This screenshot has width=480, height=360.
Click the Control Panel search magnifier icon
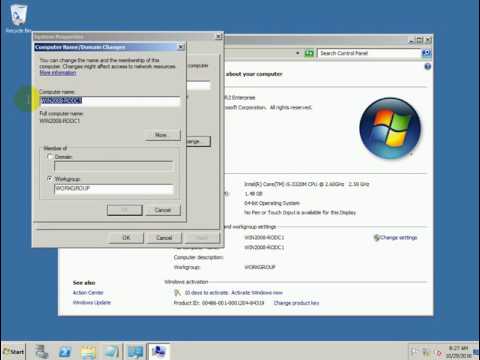click(x=426, y=53)
